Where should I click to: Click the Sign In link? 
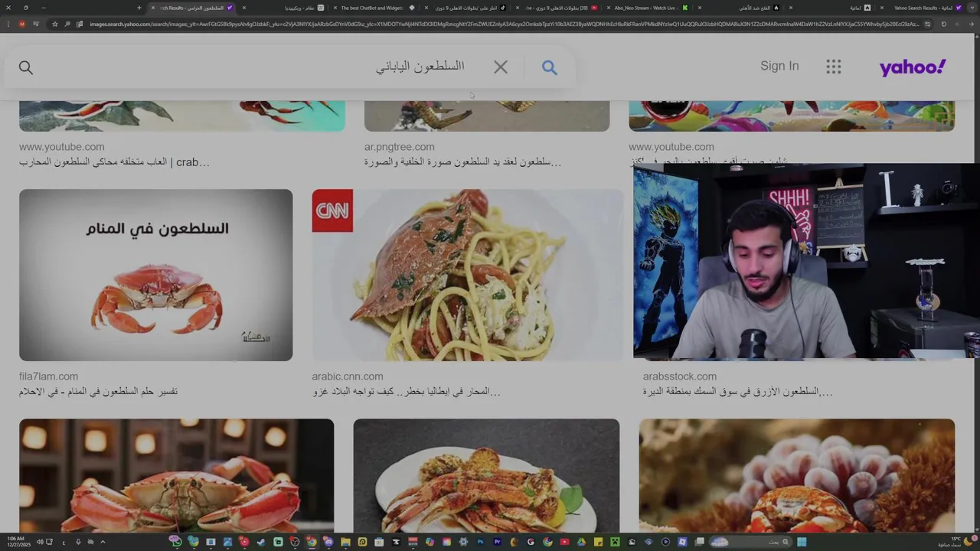[779, 66]
